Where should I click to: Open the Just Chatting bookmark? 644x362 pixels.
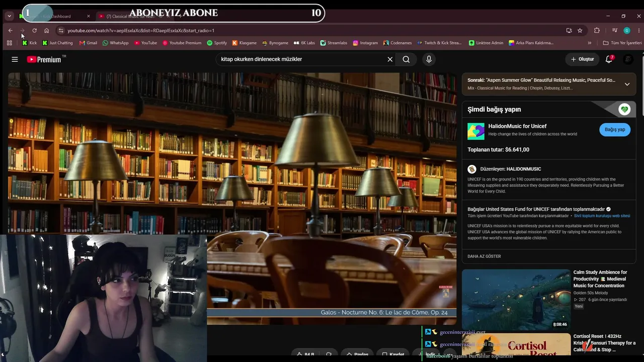click(x=57, y=43)
